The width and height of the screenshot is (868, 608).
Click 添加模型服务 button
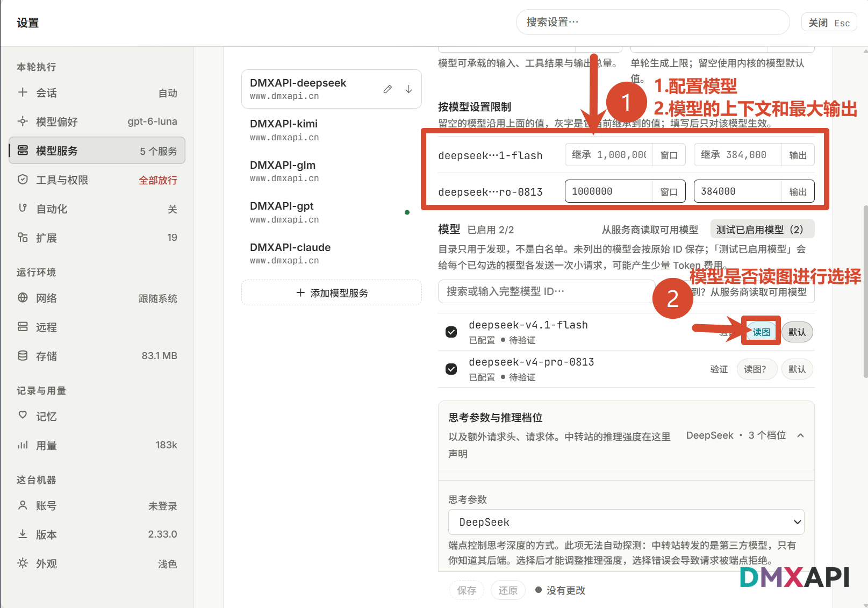332,293
